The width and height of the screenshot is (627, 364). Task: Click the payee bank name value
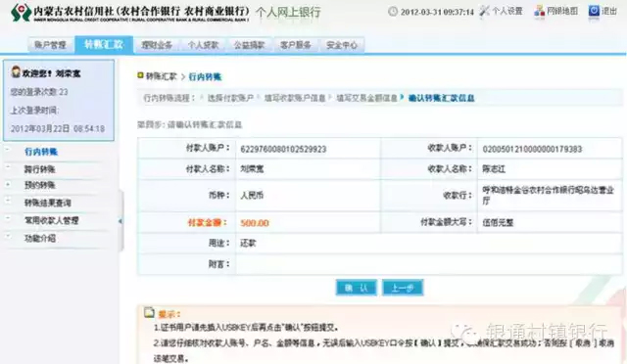548,196
